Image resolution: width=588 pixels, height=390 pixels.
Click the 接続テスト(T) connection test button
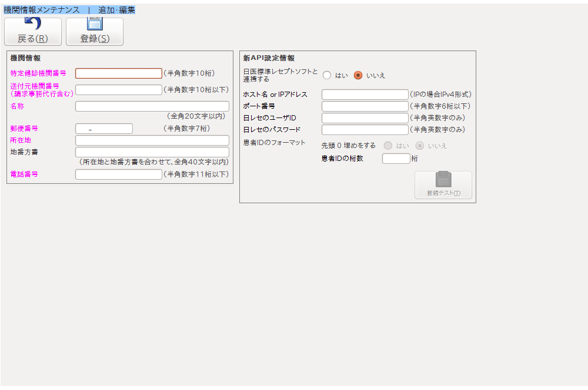(x=443, y=185)
